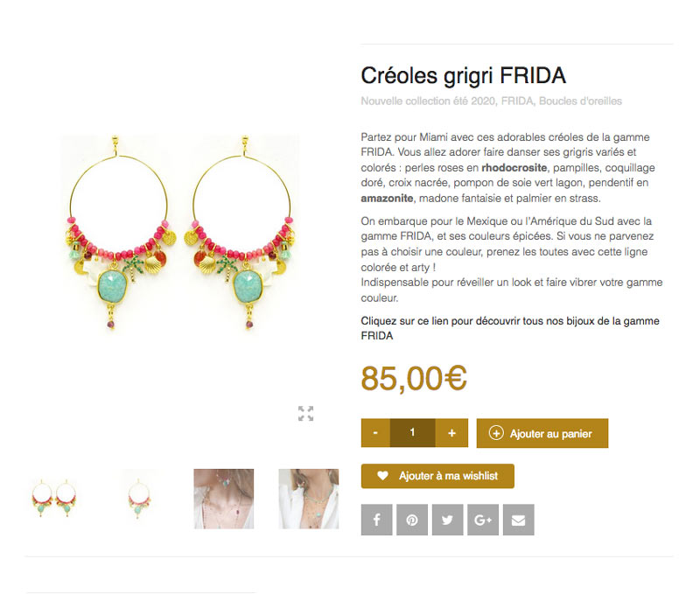Select thumbnail showing single earring

click(x=139, y=499)
